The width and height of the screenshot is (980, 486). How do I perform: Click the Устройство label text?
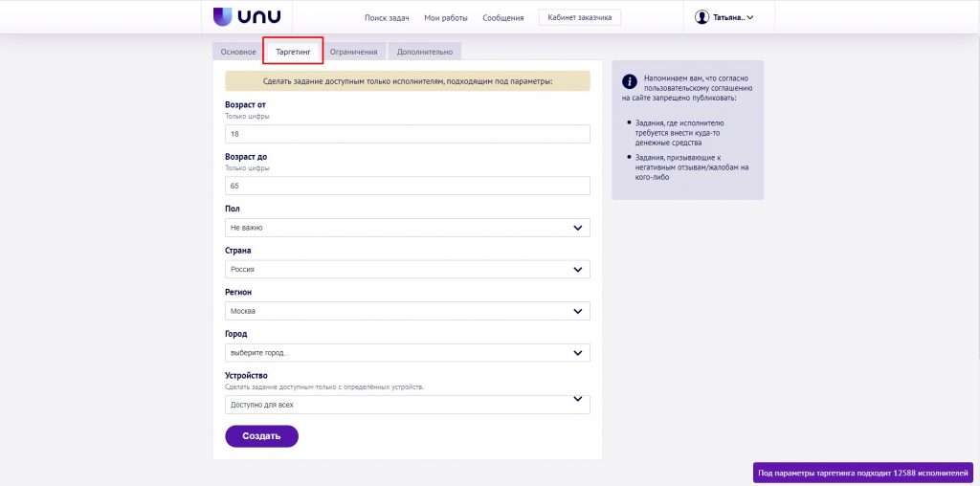pos(246,375)
